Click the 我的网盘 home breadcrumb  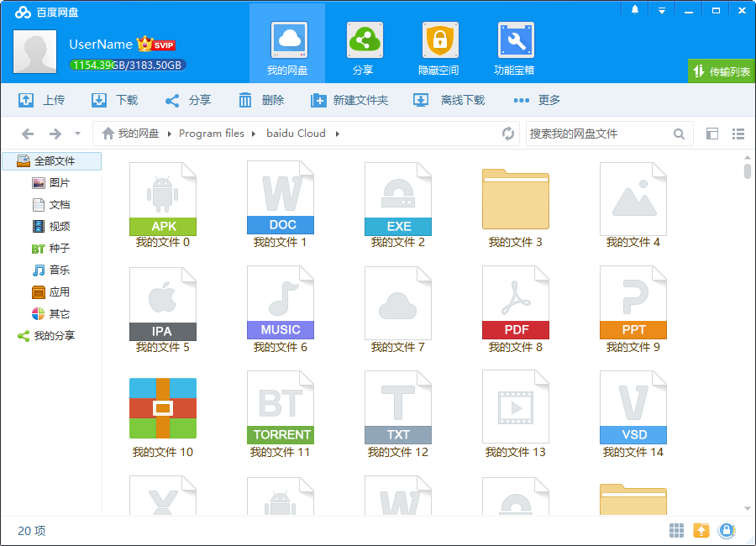[x=131, y=133]
